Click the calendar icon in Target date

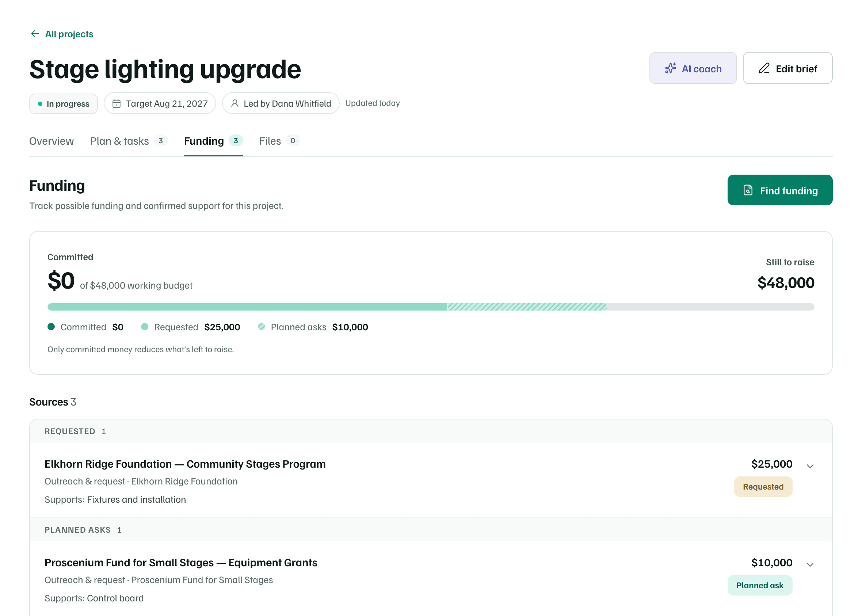coord(117,103)
